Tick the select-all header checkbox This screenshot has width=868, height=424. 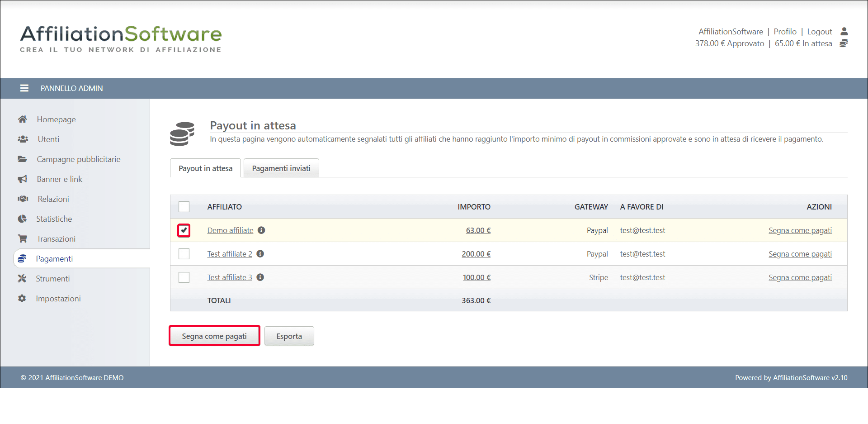coord(184,207)
